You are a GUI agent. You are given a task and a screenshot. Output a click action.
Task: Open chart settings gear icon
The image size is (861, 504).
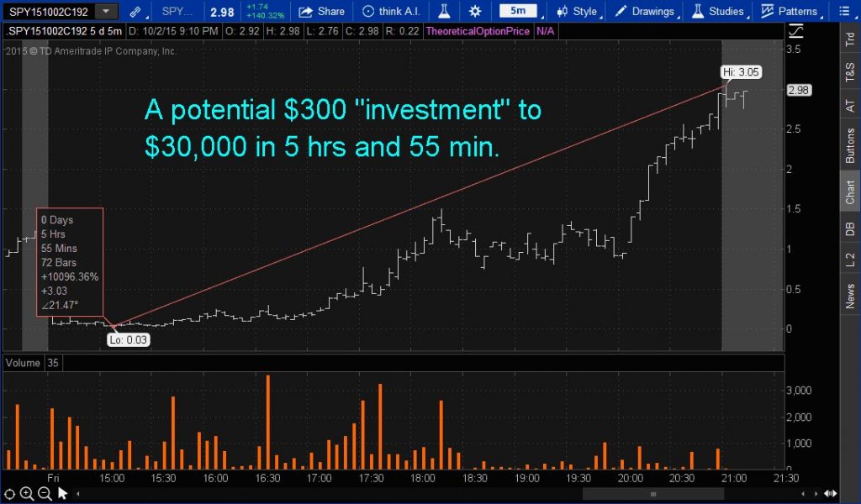[x=475, y=11]
